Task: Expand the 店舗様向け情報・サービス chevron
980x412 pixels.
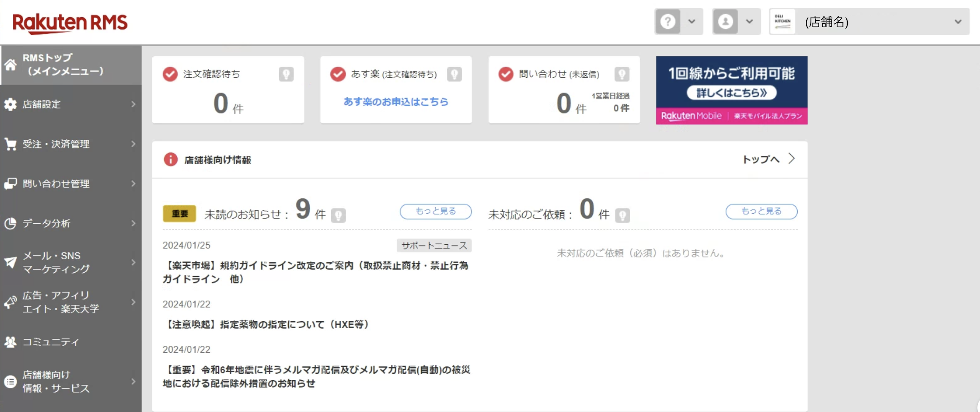Action: (x=133, y=381)
